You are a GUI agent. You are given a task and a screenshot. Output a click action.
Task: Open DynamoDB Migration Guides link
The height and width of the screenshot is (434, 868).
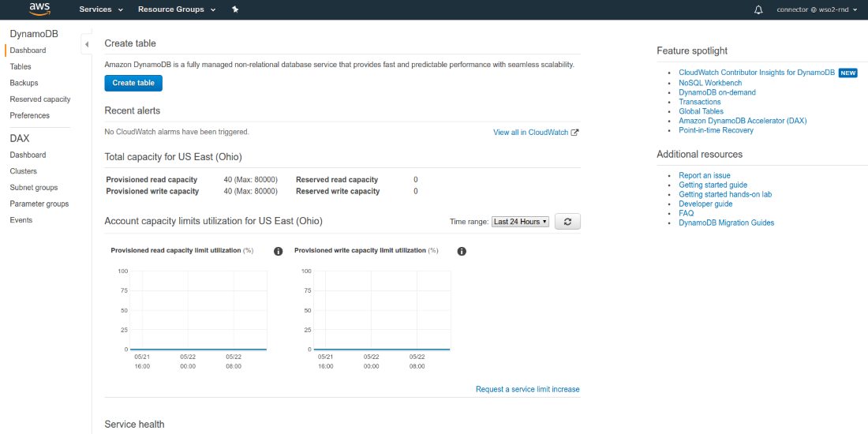(726, 223)
